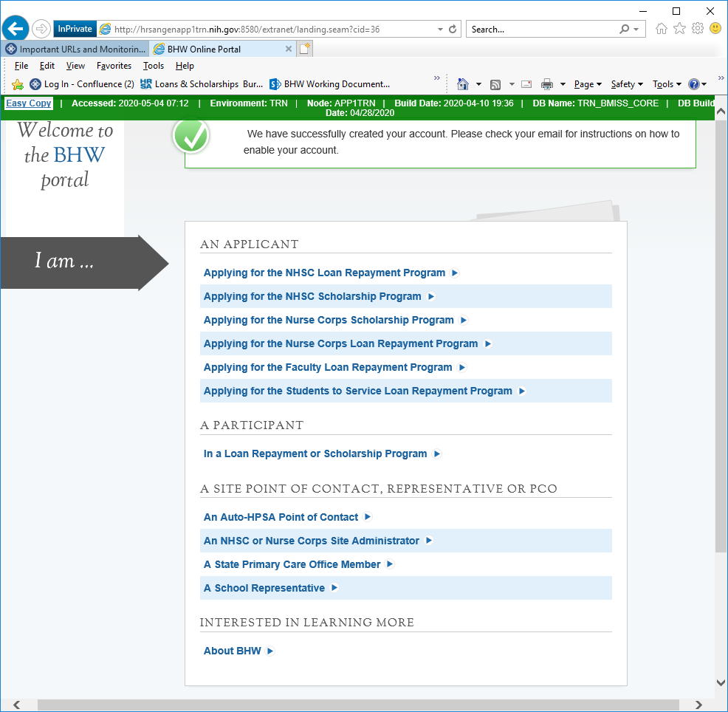728x712 pixels.
Task: Click the Add to Favorites bar star icon
Action: [18, 84]
